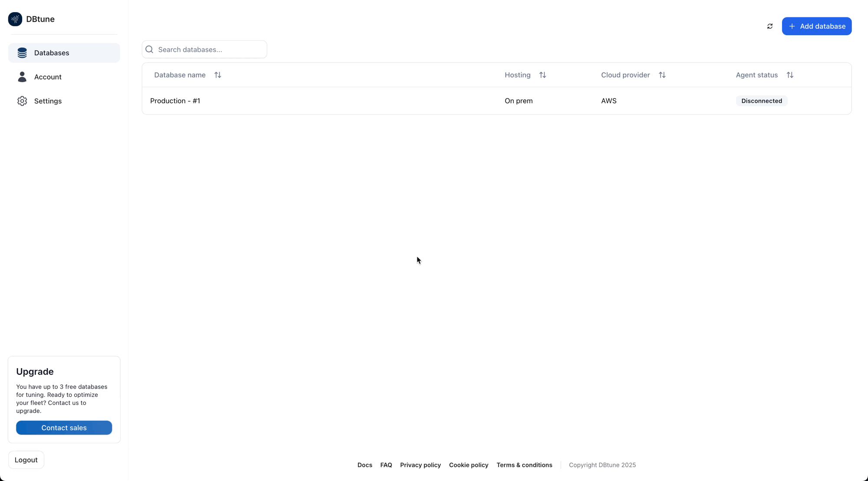This screenshot has height=481, width=868.
Task: Open the Docs link in footer
Action: coord(365,465)
